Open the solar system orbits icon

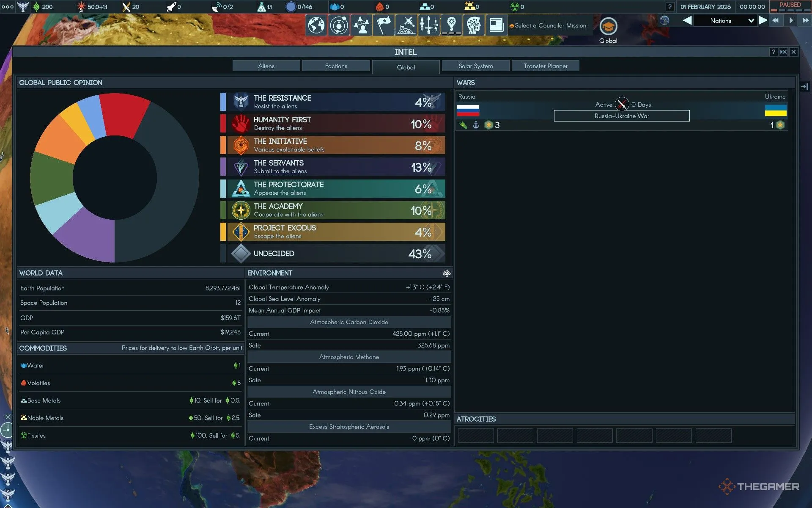(x=339, y=25)
